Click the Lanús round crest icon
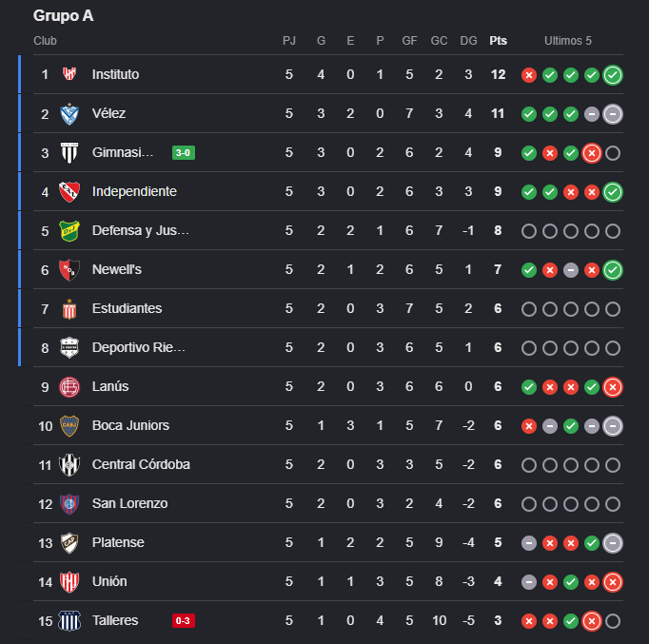 (69, 387)
